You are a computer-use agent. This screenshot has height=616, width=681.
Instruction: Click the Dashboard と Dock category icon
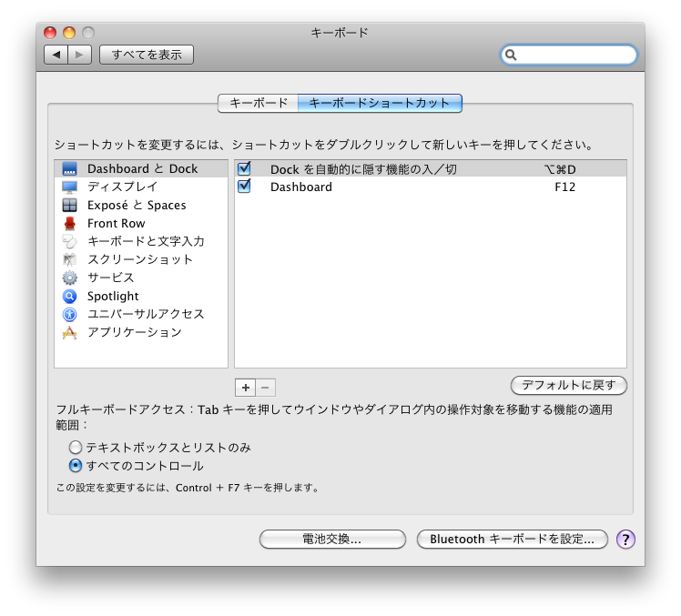[x=69, y=168]
